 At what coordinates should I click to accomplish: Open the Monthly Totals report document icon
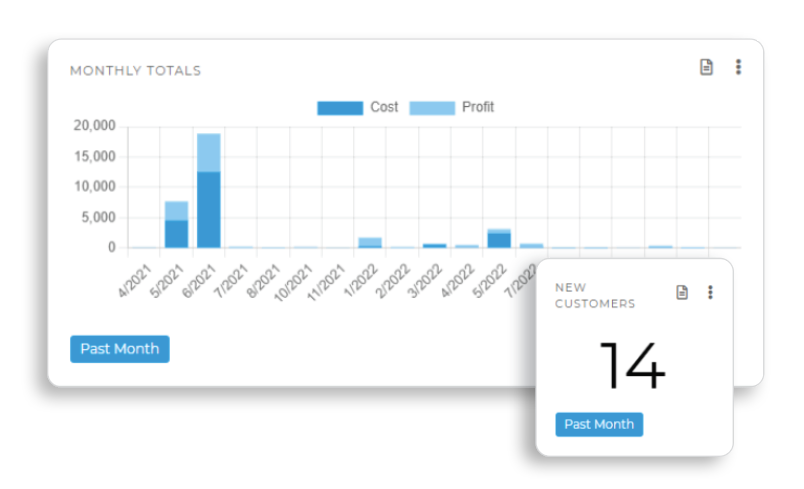[x=706, y=67]
